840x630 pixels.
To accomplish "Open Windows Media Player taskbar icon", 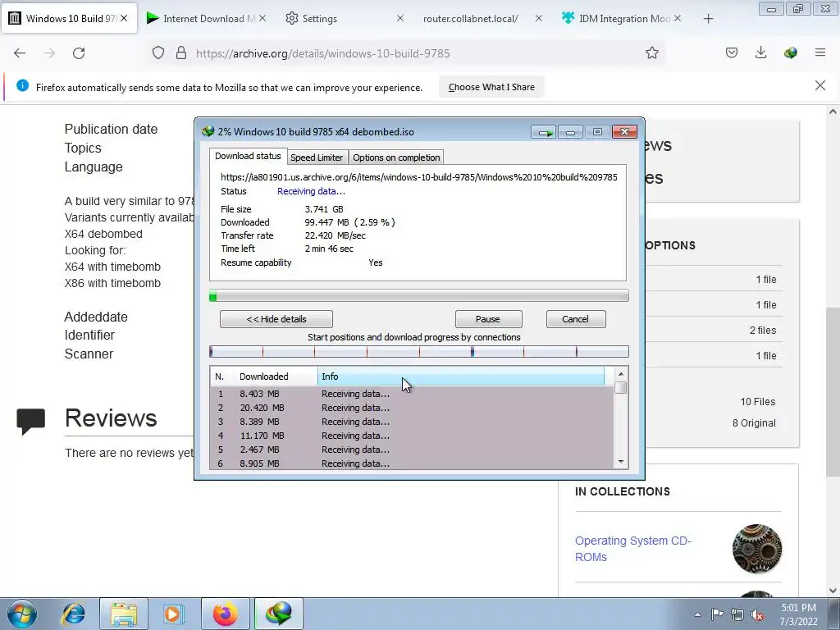I will (x=174, y=614).
